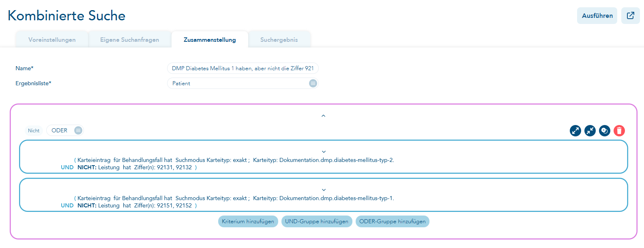The image size is (644, 248).
Task: Open the Eigene Suchanfragen tab
Action: click(130, 40)
